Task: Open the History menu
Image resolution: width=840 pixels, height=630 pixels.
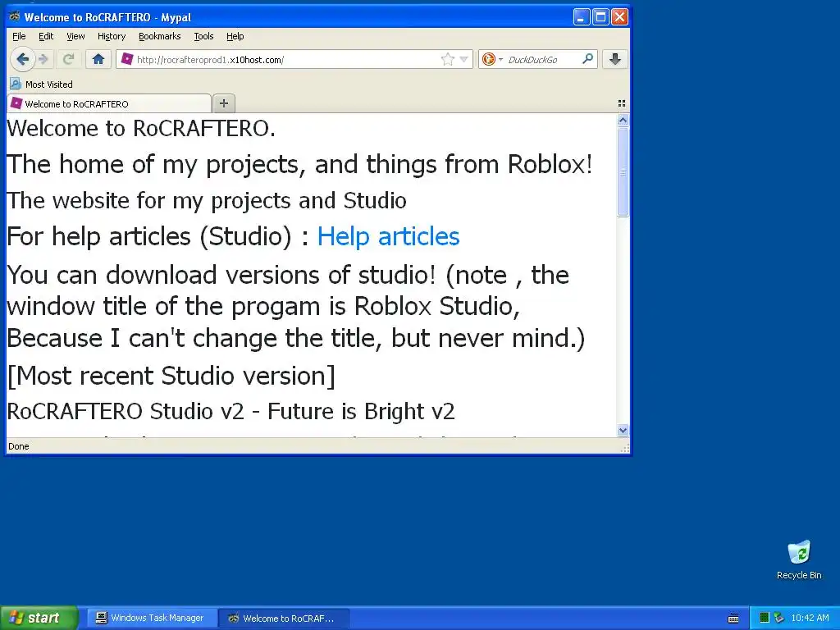Action: [x=112, y=36]
